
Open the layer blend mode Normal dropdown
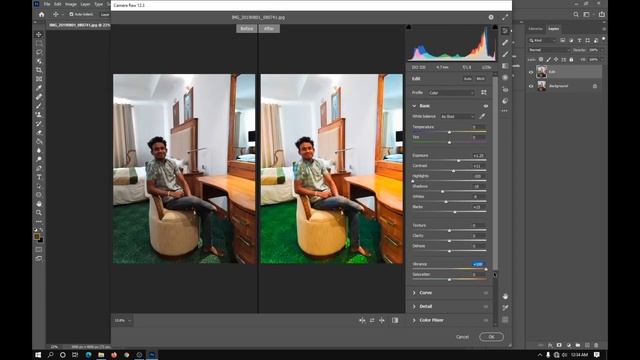(548, 50)
